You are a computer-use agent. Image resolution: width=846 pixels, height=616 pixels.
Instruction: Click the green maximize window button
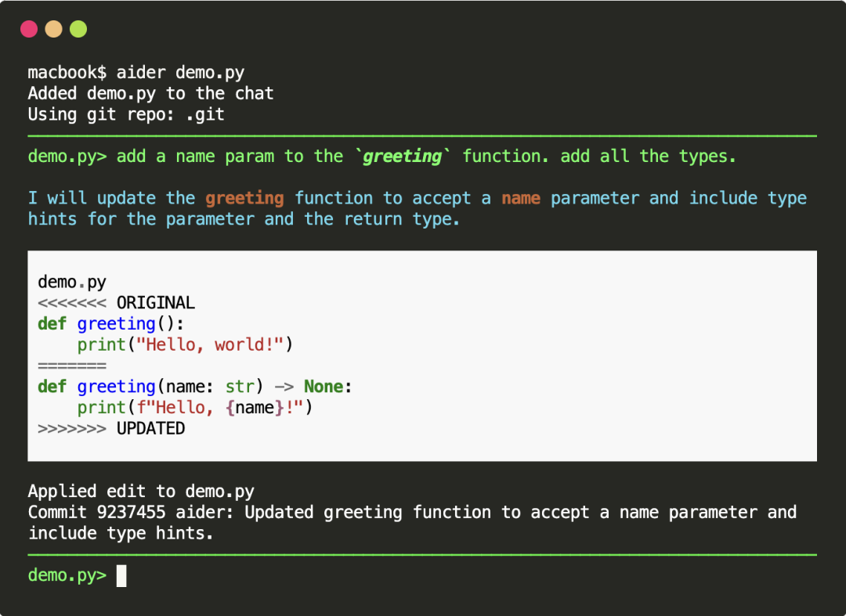tap(78, 29)
